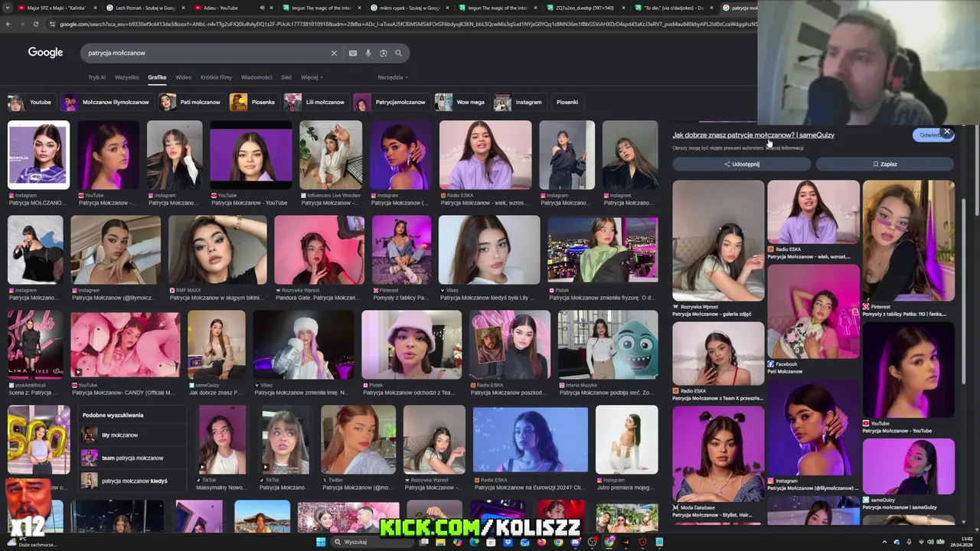Select the Wow mega chip
Viewport: 980px width, 551px height.
click(x=460, y=102)
